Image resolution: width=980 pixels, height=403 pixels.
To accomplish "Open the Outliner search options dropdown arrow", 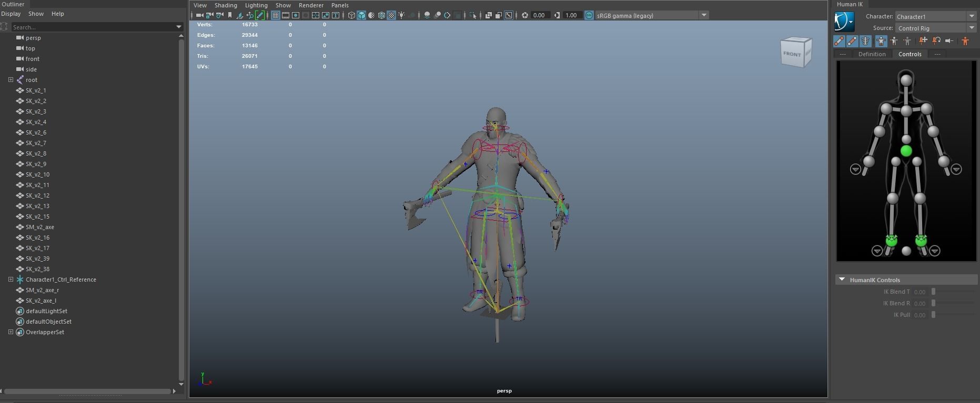I will [x=179, y=27].
